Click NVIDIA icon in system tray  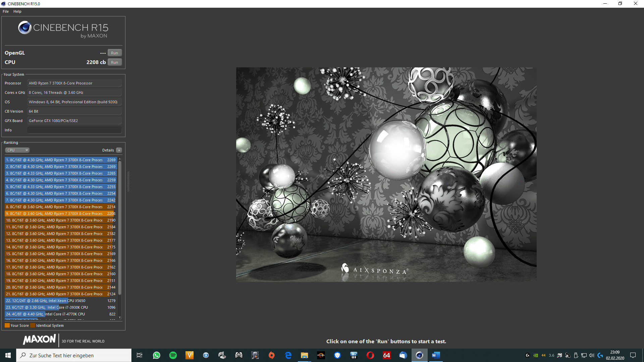[536, 355]
